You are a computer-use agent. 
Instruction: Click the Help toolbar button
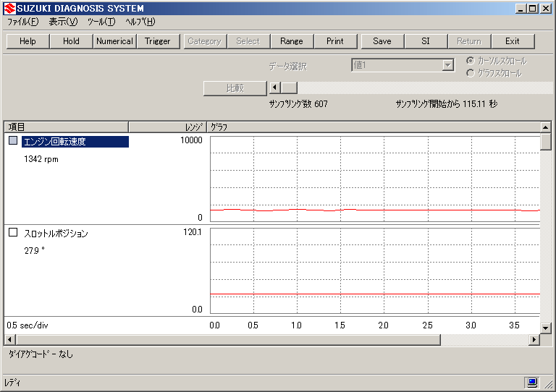[x=28, y=41]
